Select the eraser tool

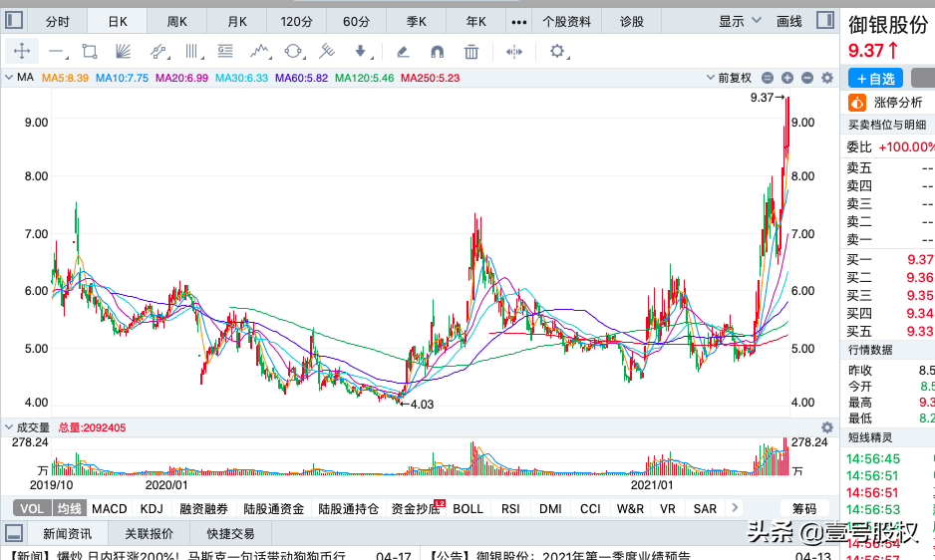tap(403, 52)
